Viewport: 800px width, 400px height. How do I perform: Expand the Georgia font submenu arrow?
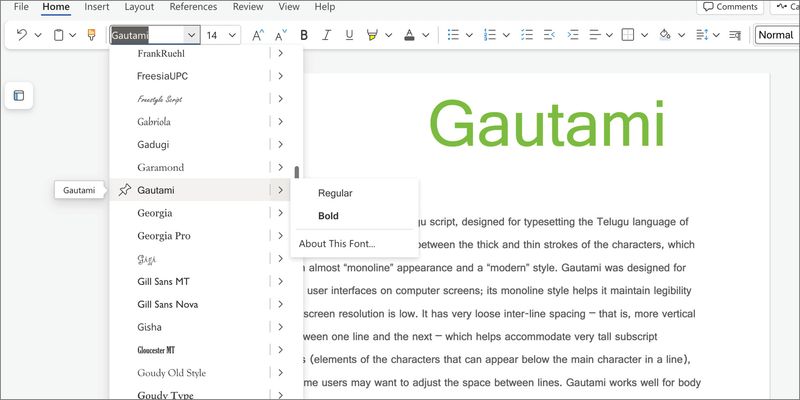pos(281,213)
